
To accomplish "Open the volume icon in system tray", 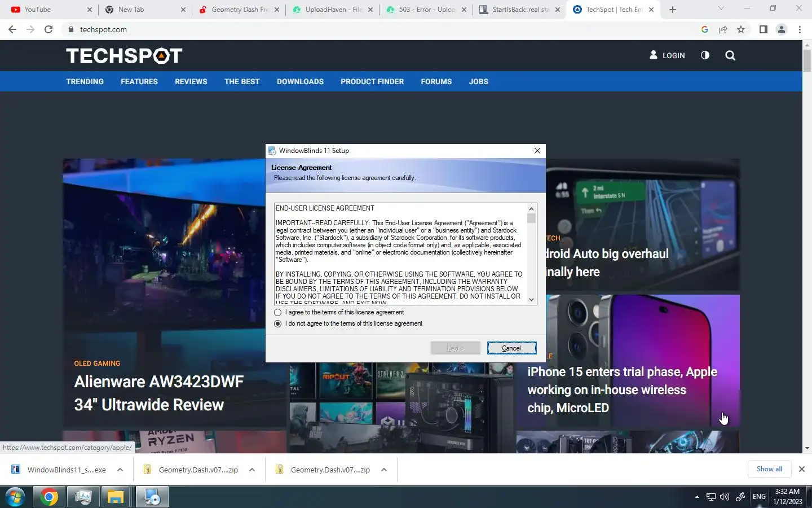I will coord(725,497).
